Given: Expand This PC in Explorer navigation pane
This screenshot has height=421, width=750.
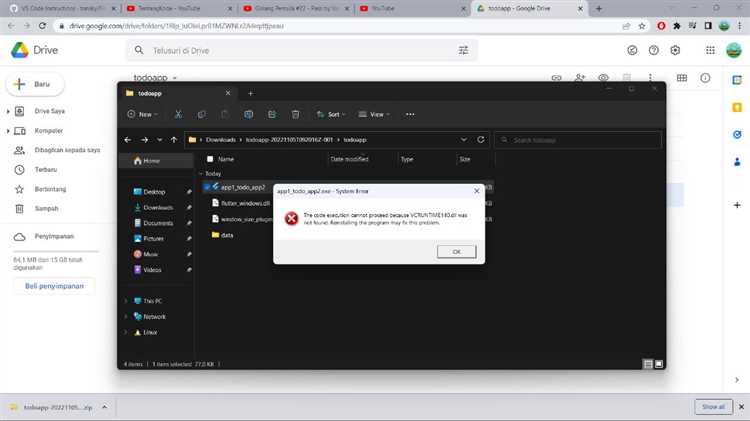Looking at the screenshot, I should coord(126,301).
